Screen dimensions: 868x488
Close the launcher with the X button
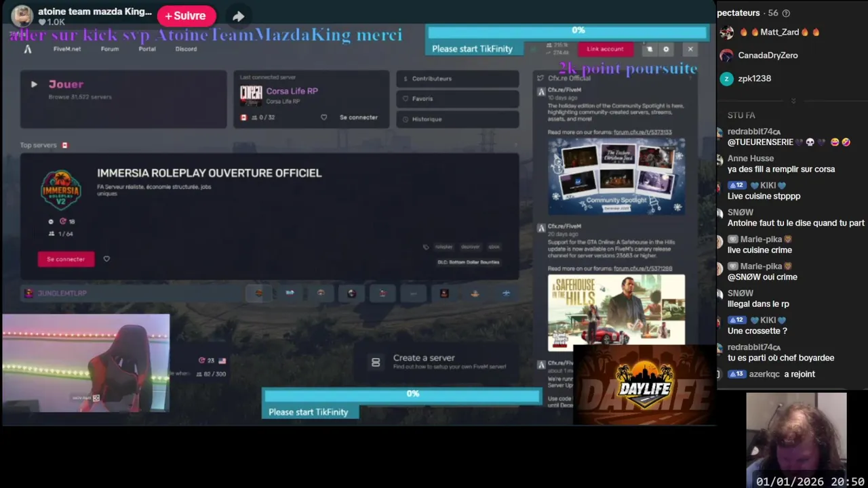coord(690,49)
